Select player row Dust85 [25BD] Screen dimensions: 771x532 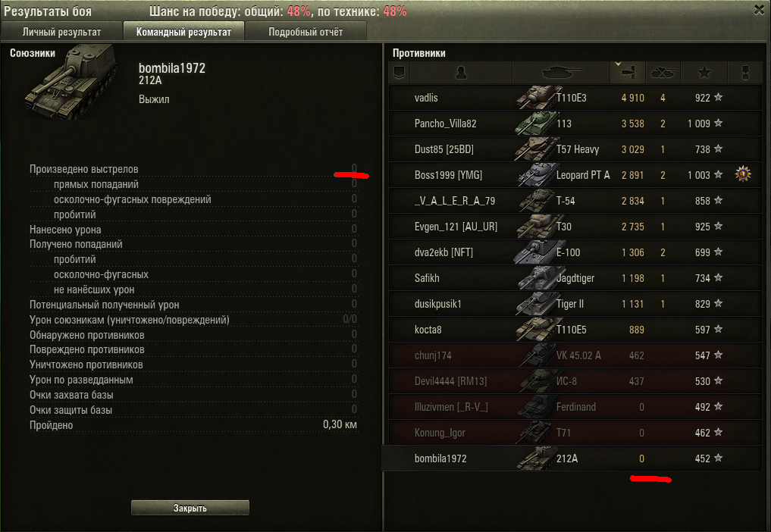pyautogui.click(x=575, y=149)
